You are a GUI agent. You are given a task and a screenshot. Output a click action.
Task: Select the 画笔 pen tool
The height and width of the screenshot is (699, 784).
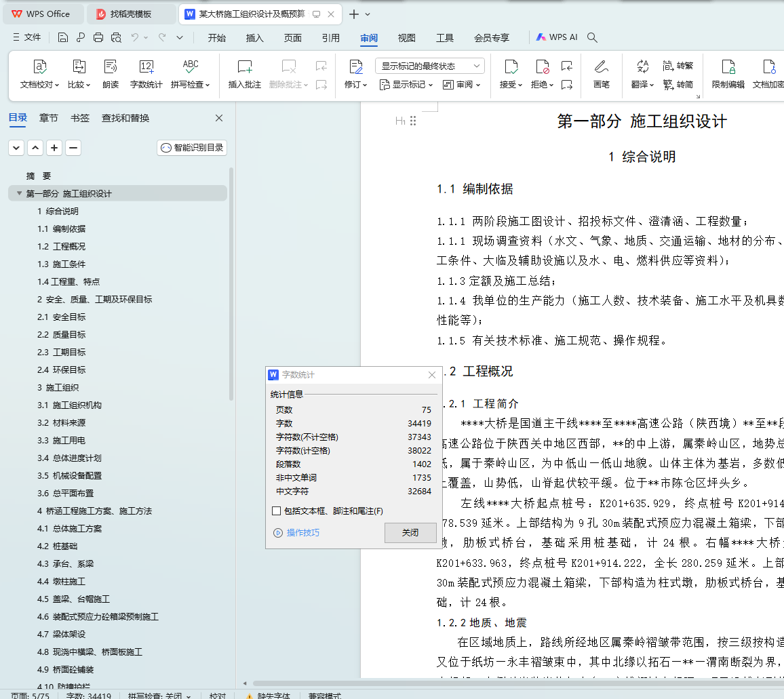[x=601, y=74]
